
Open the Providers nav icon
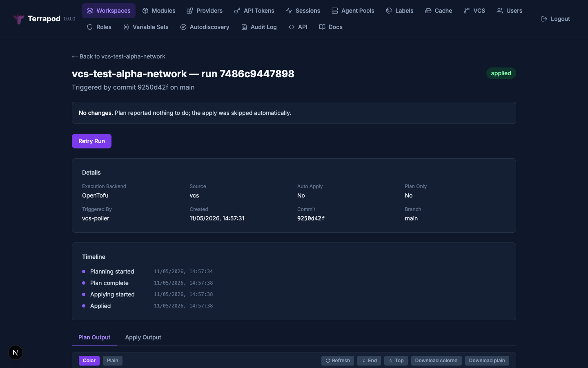190,11
